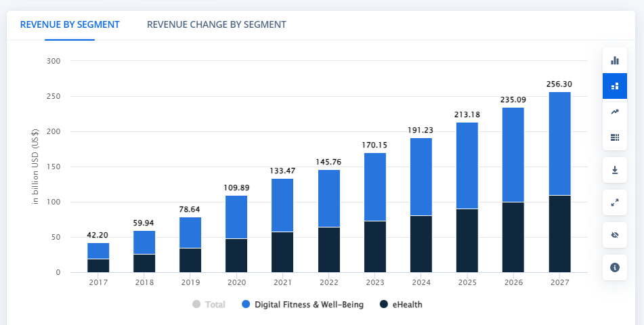Click the 235.09 value label
This screenshot has height=325, width=644.
pos(513,100)
